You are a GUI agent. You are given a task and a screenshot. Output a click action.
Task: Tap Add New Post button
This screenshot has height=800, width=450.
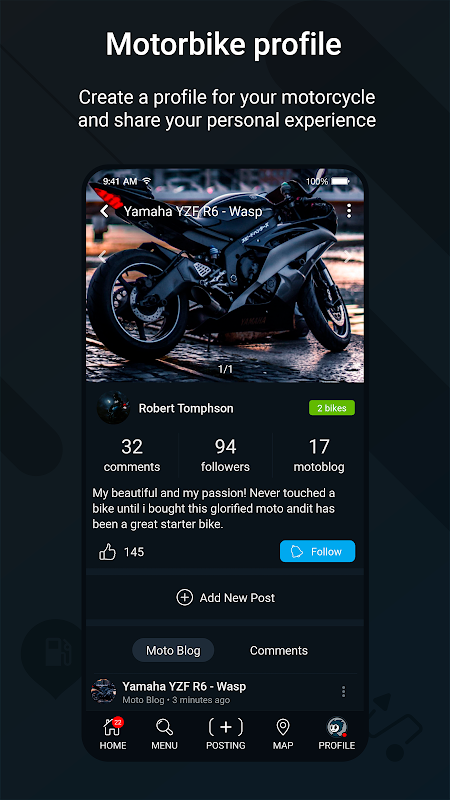coord(226,597)
